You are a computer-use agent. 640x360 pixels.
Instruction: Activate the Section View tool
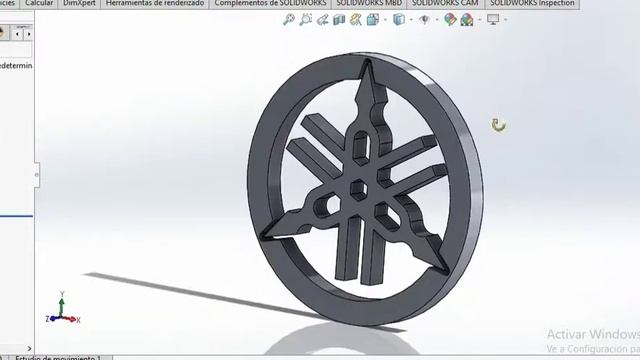click(x=339, y=19)
